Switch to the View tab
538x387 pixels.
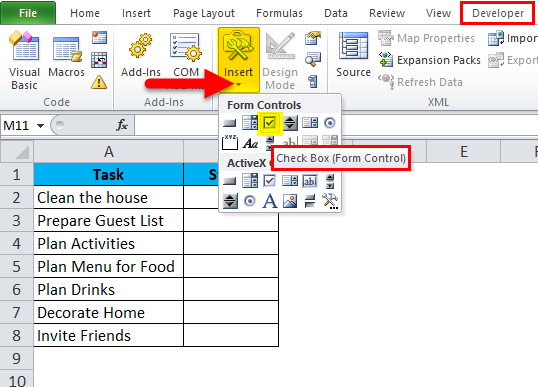coord(438,13)
